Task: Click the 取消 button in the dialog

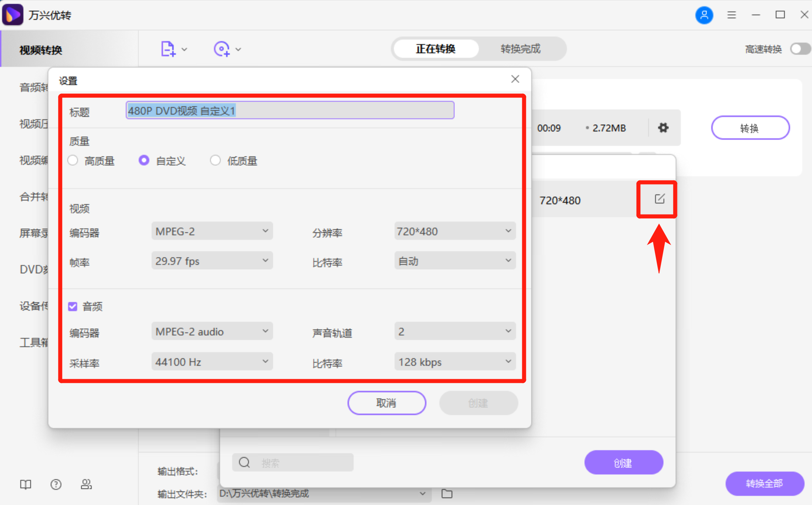Action: (x=387, y=403)
